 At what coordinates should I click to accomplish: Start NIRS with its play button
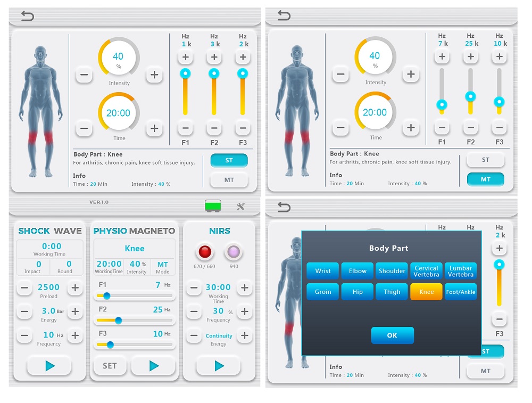click(219, 366)
